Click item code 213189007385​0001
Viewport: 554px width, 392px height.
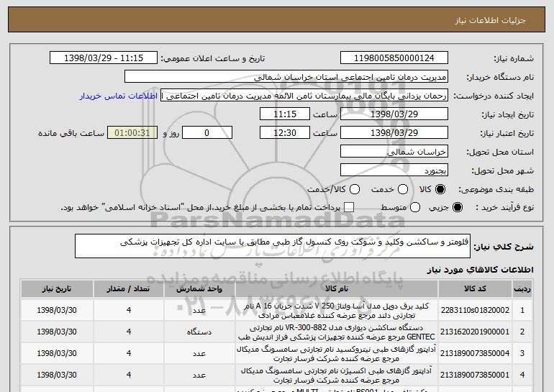(x=475, y=375)
